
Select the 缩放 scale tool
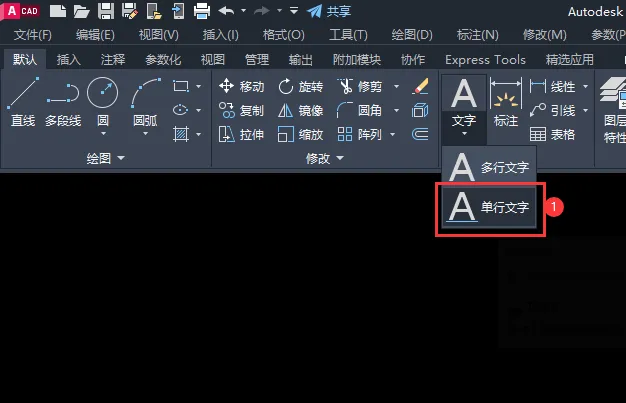(301, 134)
